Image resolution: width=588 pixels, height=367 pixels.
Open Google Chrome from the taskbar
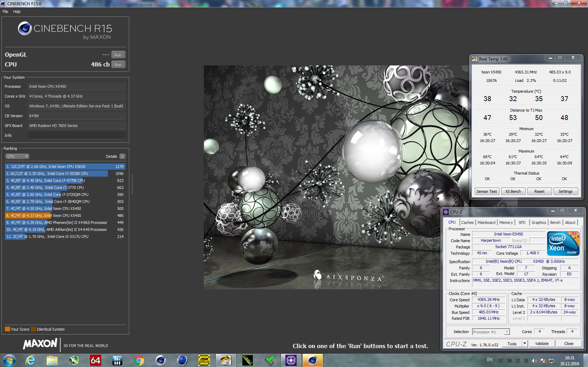click(x=139, y=360)
